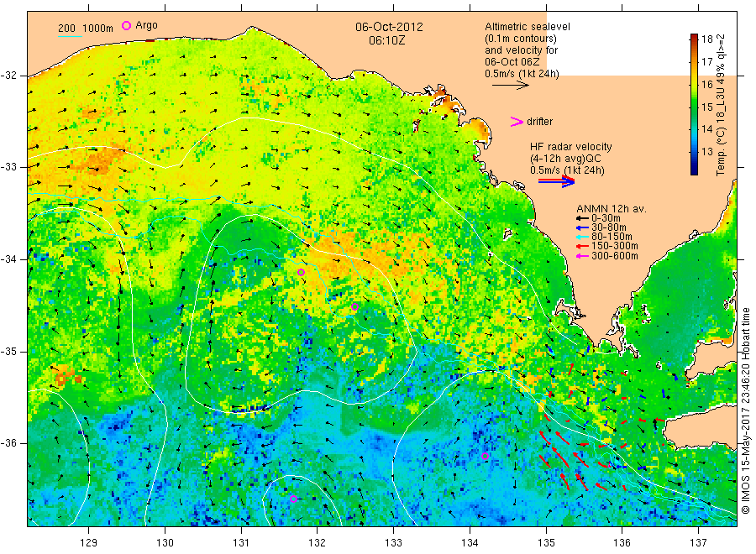Click the magenta Argo circle in the legend

126,25
